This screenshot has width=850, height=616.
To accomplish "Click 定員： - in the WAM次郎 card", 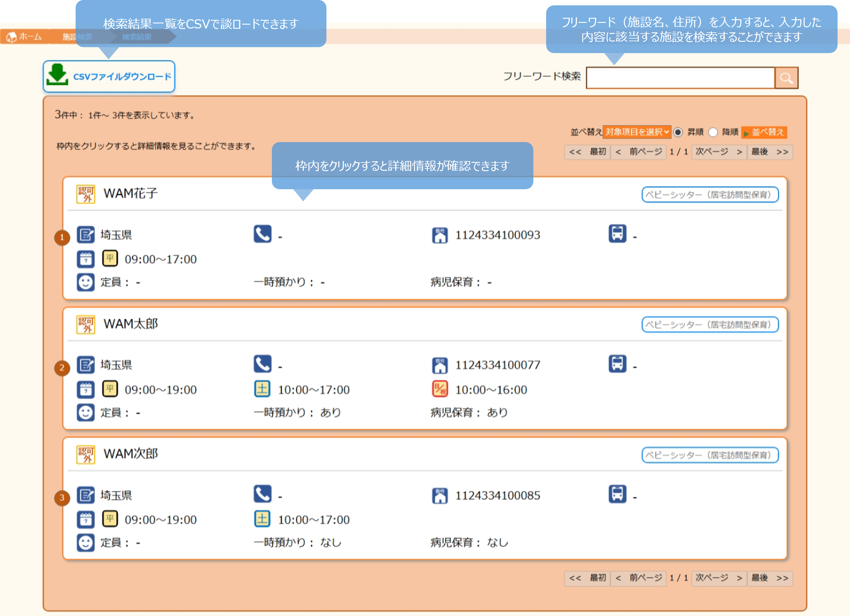I will coord(120,543).
